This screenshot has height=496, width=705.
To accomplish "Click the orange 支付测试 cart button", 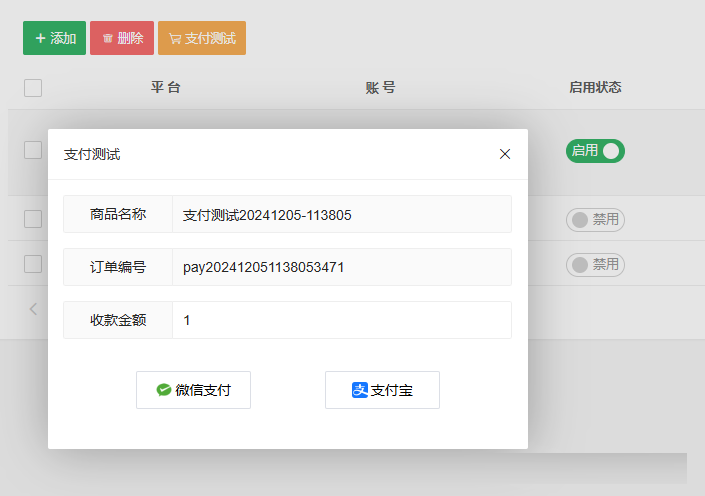I will pos(202,38).
